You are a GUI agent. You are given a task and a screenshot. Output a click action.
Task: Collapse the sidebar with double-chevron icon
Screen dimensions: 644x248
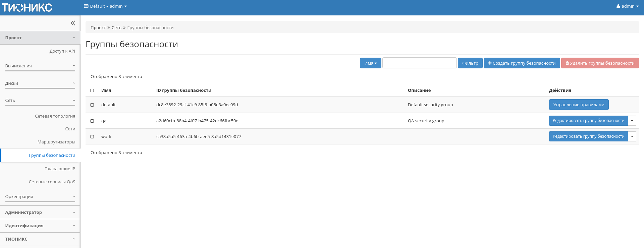pos(73,23)
